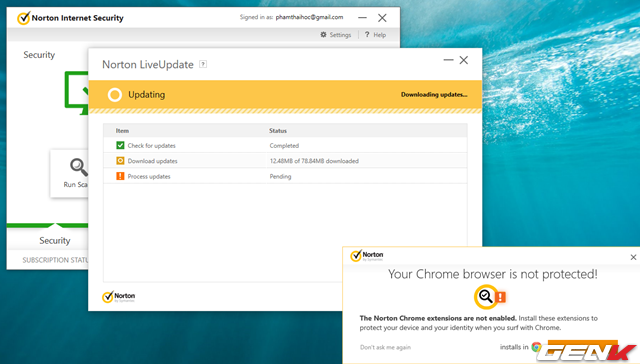Close the Chrome not protected popup

click(x=633, y=257)
